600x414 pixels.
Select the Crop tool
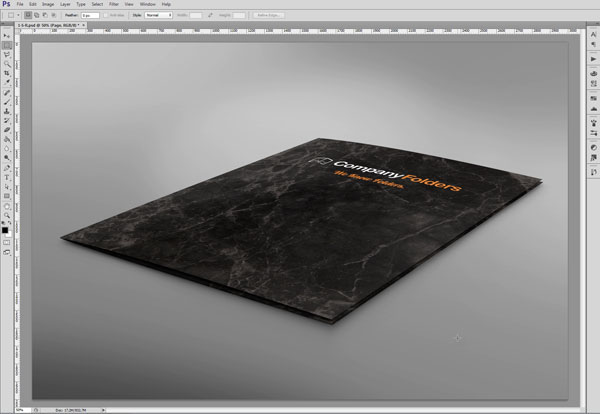7,73
